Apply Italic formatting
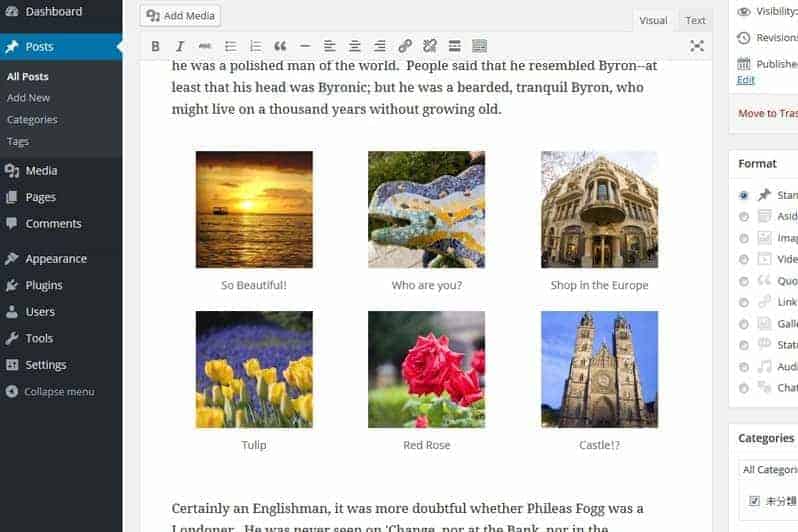The image size is (798, 532). 180,46
